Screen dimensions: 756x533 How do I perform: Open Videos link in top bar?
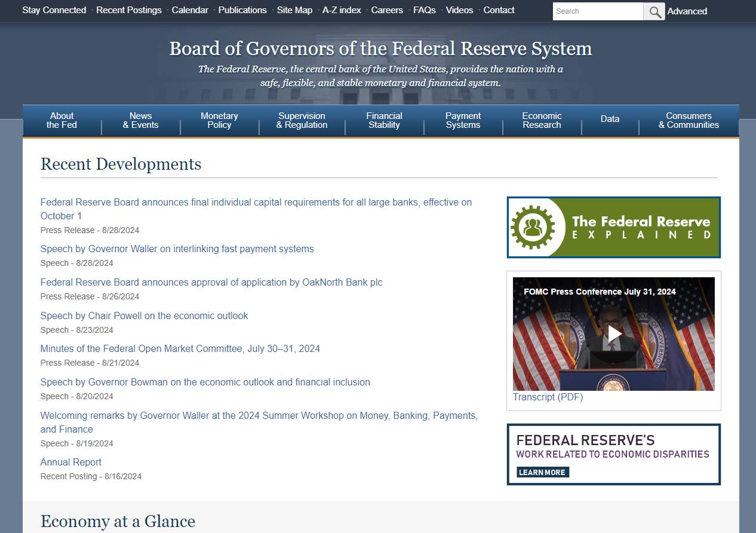(459, 10)
